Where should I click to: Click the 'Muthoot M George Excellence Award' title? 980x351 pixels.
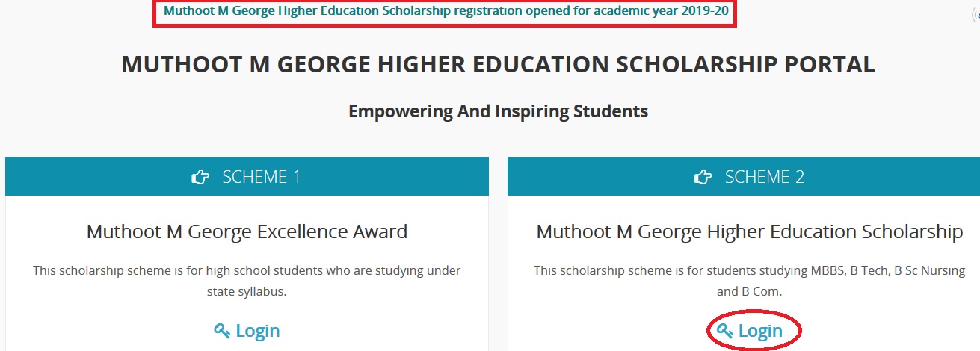(x=247, y=232)
